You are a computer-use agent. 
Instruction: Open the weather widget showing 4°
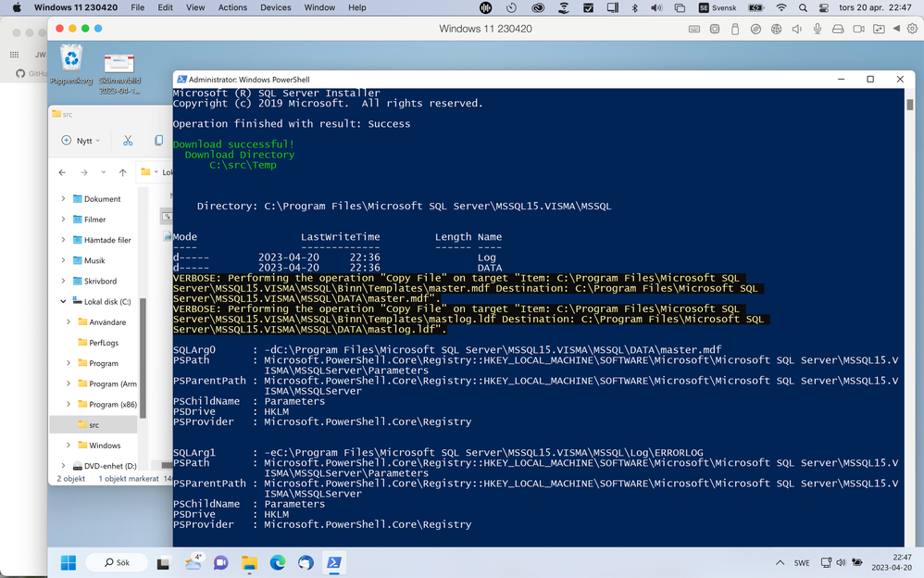click(194, 562)
